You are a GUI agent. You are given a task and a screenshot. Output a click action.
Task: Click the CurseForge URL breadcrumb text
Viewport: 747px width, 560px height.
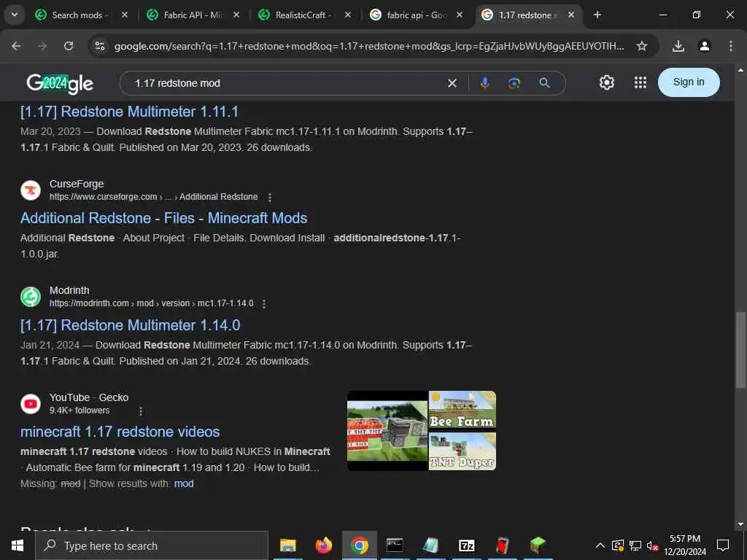pos(153,197)
